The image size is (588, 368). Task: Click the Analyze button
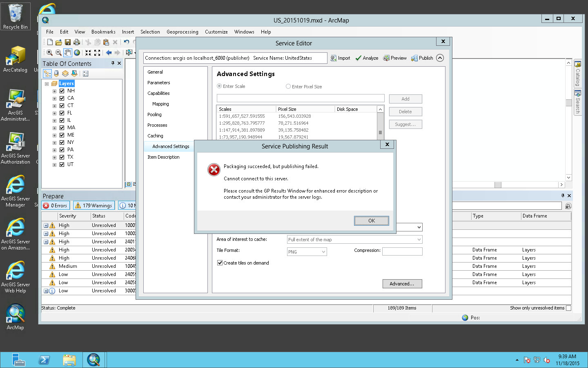tap(367, 58)
